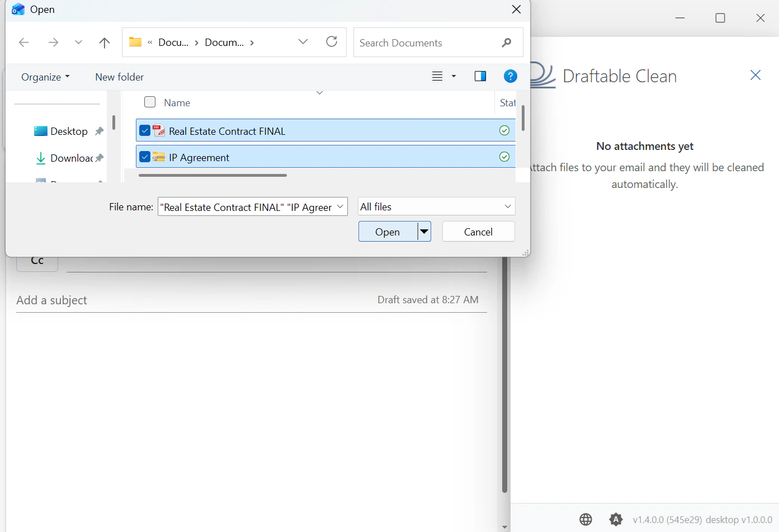Toggle the select-all checkbox beside Name
779x532 pixels.
(x=150, y=102)
